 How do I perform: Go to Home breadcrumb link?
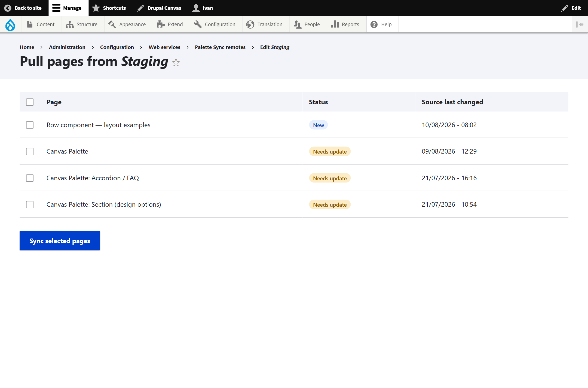coord(27,47)
